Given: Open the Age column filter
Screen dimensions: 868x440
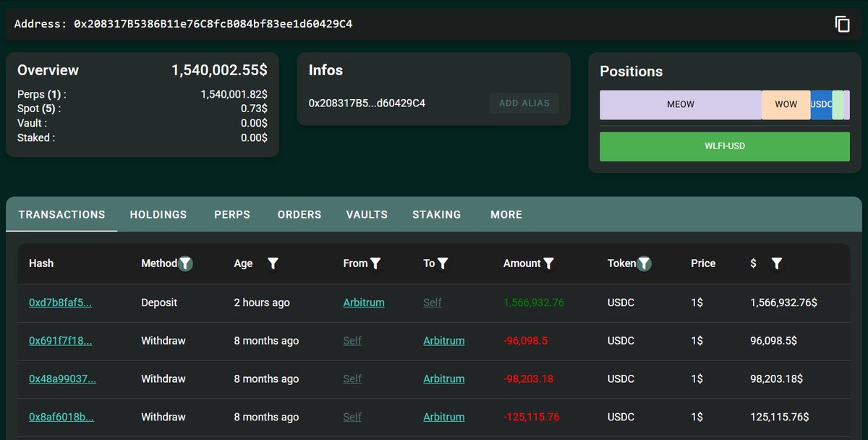Looking at the screenshot, I should (x=273, y=263).
